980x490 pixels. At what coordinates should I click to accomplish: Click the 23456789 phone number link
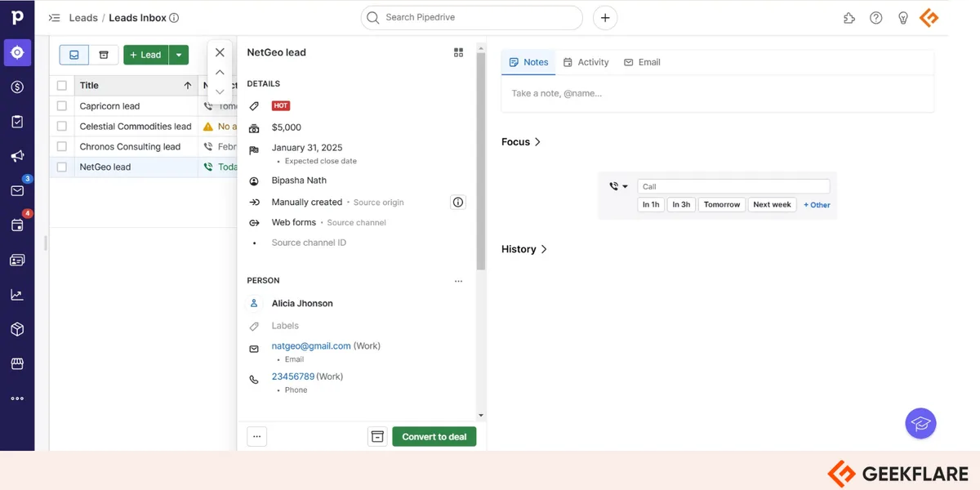pyautogui.click(x=293, y=376)
